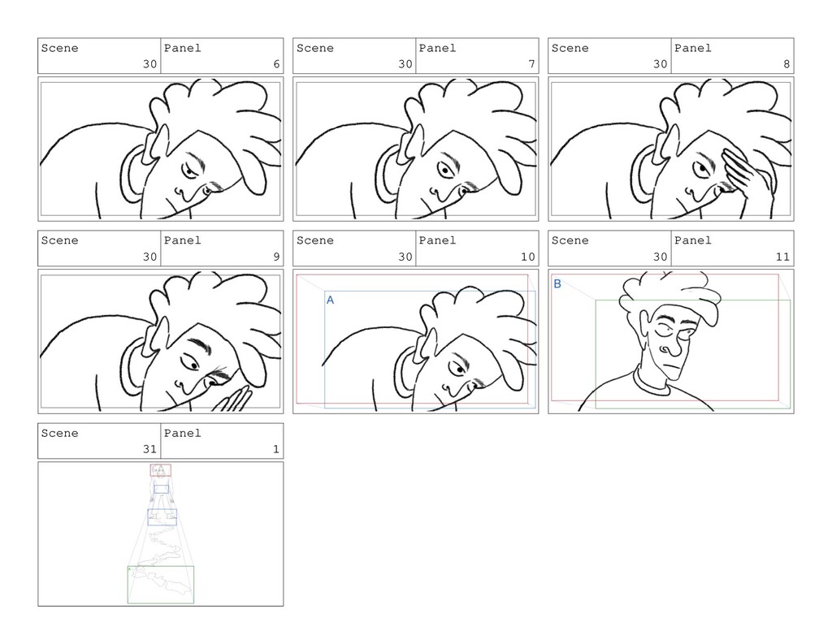Screen dimensions: 832x644
Task: Click the Panel number field showing 8
Action: 732,56
